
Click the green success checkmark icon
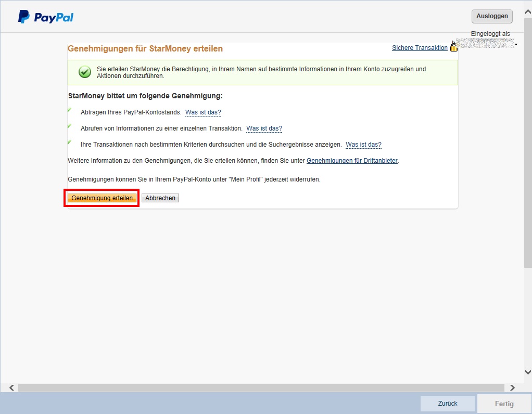[x=85, y=72]
